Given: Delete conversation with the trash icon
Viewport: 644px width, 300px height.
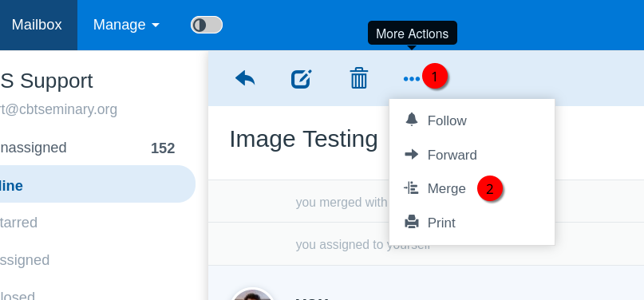Looking at the screenshot, I should pyautogui.click(x=359, y=78).
